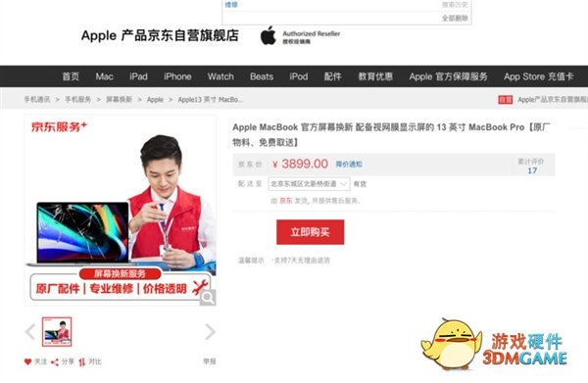Click the 手机服务 breadcrumb

78,99
